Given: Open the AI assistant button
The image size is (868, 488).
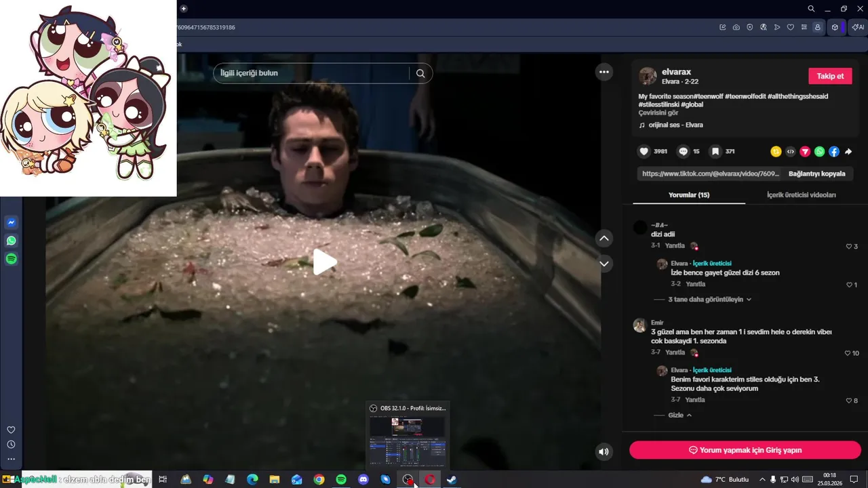Looking at the screenshot, I should [x=858, y=27].
